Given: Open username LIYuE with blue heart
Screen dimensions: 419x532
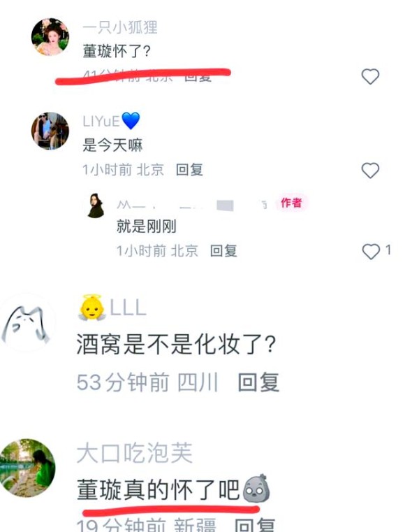Looking at the screenshot, I should 111,121.
